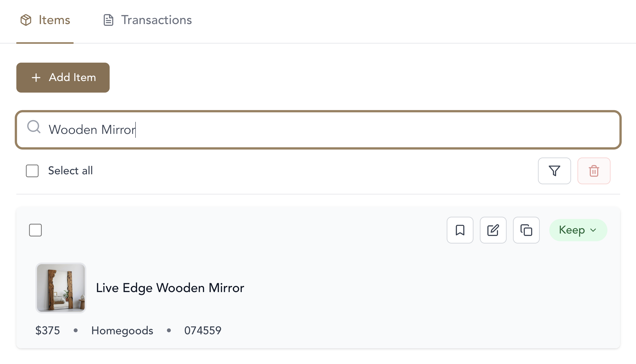Edit the Live Edge Wooden Mirror item
This screenshot has height=364, width=636.
click(493, 230)
